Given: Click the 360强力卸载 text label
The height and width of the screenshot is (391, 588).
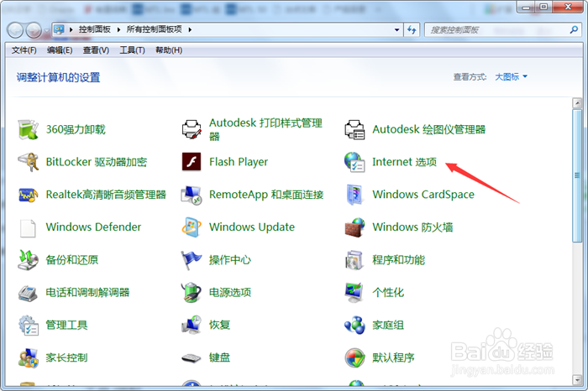Looking at the screenshot, I should 76,129.
